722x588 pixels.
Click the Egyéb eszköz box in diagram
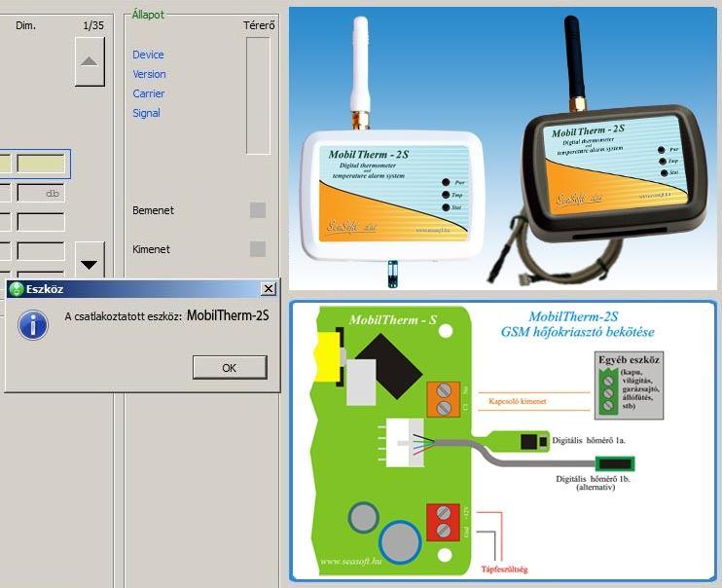pyautogui.click(x=629, y=386)
